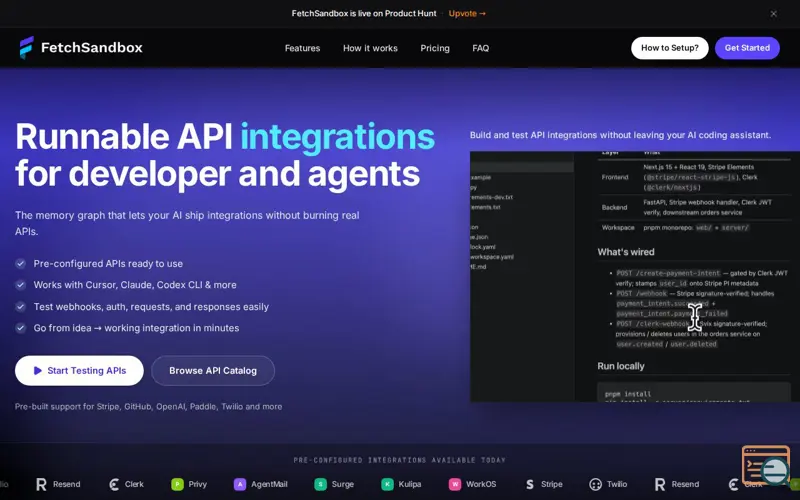
Task: Dismiss the Product Hunt banner
Action: tap(773, 14)
